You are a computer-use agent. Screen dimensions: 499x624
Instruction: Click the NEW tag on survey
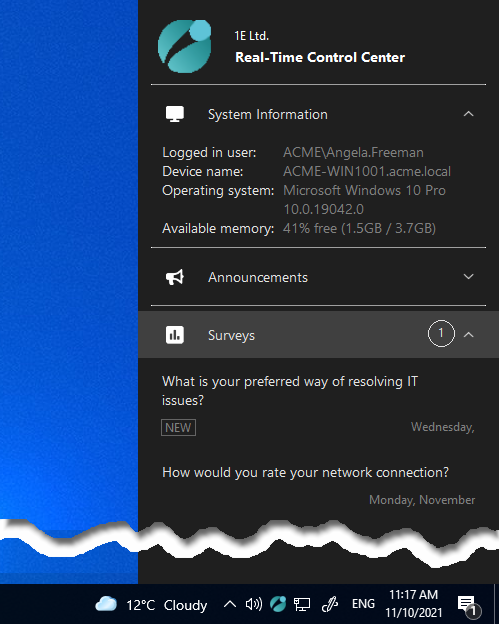point(178,428)
